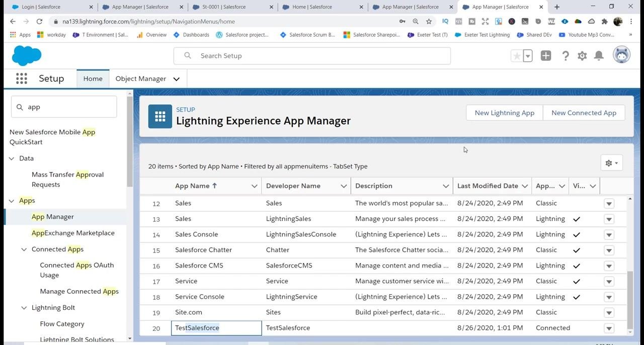Click the IQ extension icon
The image size is (644, 345).
pos(445,22)
